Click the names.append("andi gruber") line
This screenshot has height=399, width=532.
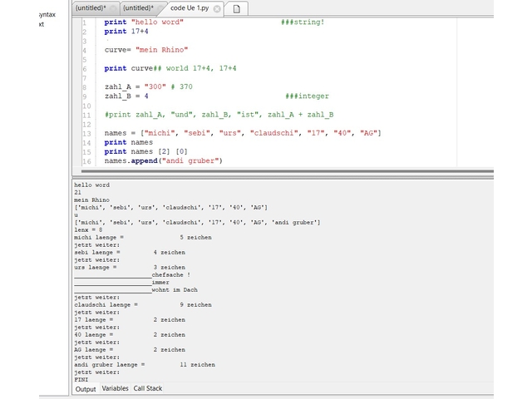(164, 160)
